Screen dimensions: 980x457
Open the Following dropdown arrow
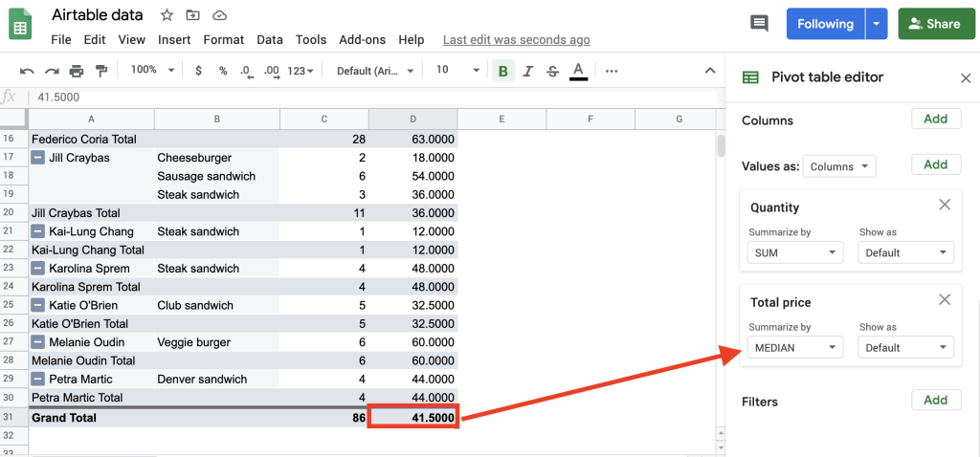click(877, 24)
